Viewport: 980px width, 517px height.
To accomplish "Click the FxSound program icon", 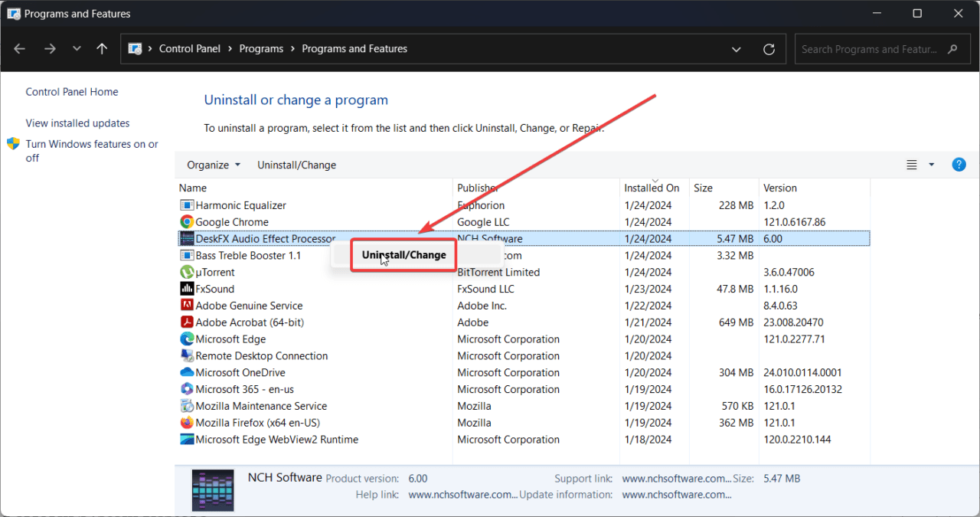I will pyautogui.click(x=187, y=289).
